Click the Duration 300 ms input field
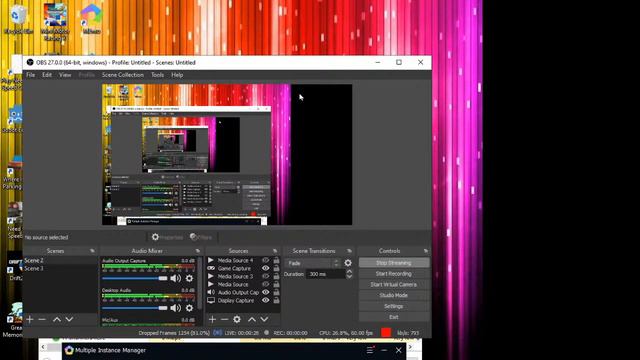This screenshot has height=360, width=640. 325,274
